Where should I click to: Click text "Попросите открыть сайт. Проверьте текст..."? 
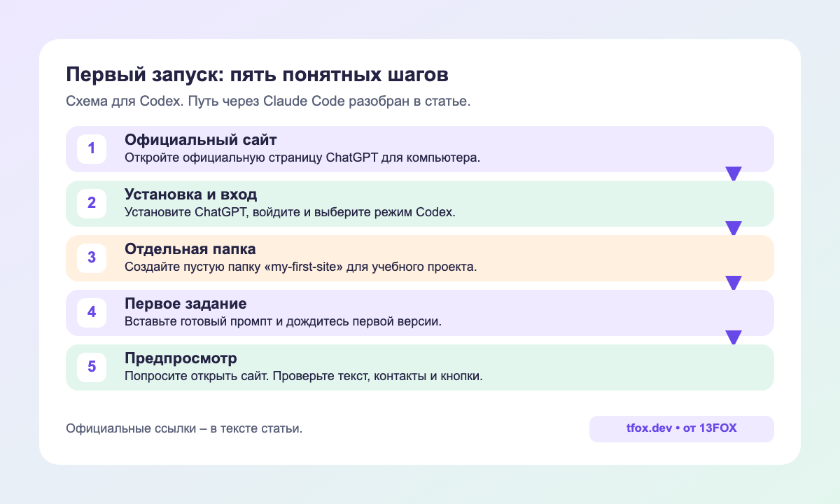pyautogui.click(x=304, y=376)
